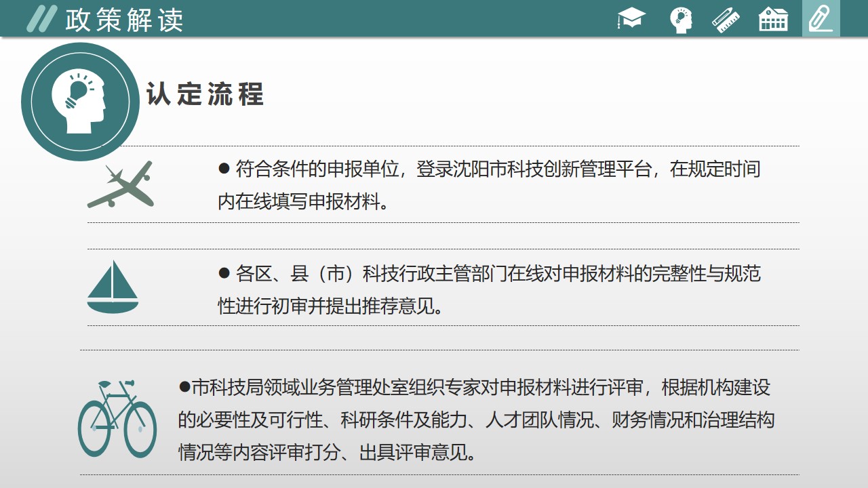Viewport: 868px width, 488px height.
Task: Select the bicycle icon beside the third step
Action: [117, 418]
